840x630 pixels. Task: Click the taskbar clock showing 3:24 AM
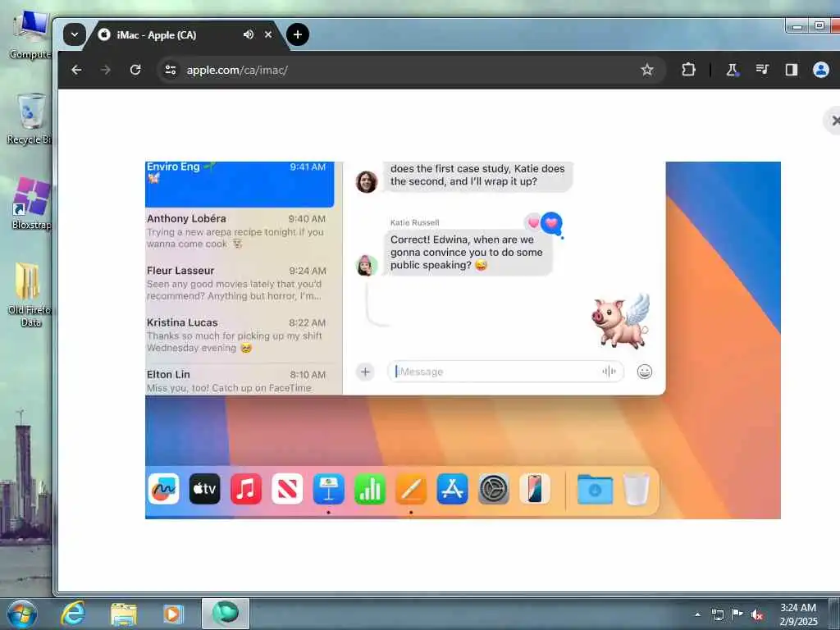click(x=798, y=614)
